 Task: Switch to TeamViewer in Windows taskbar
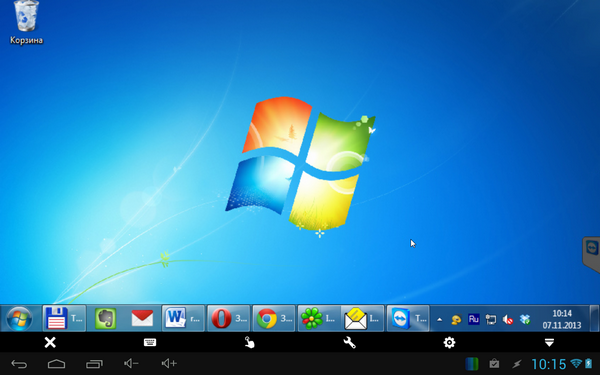408,318
